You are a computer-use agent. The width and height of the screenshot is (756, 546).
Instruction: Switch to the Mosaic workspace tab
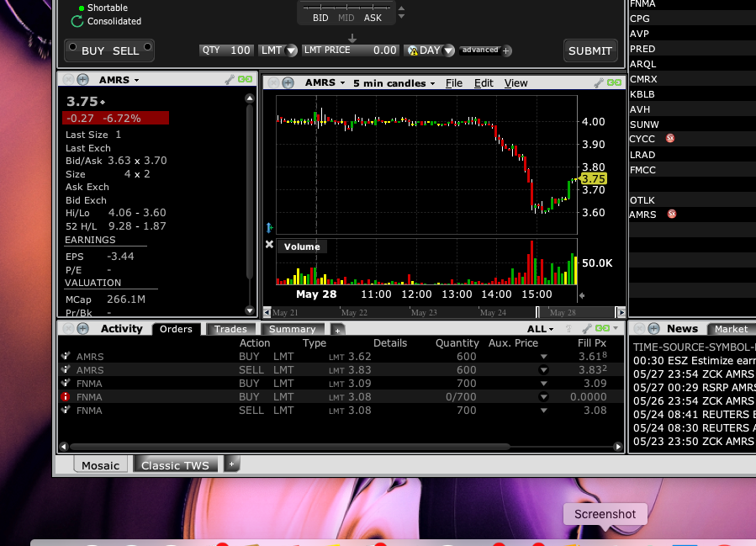[100, 465]
